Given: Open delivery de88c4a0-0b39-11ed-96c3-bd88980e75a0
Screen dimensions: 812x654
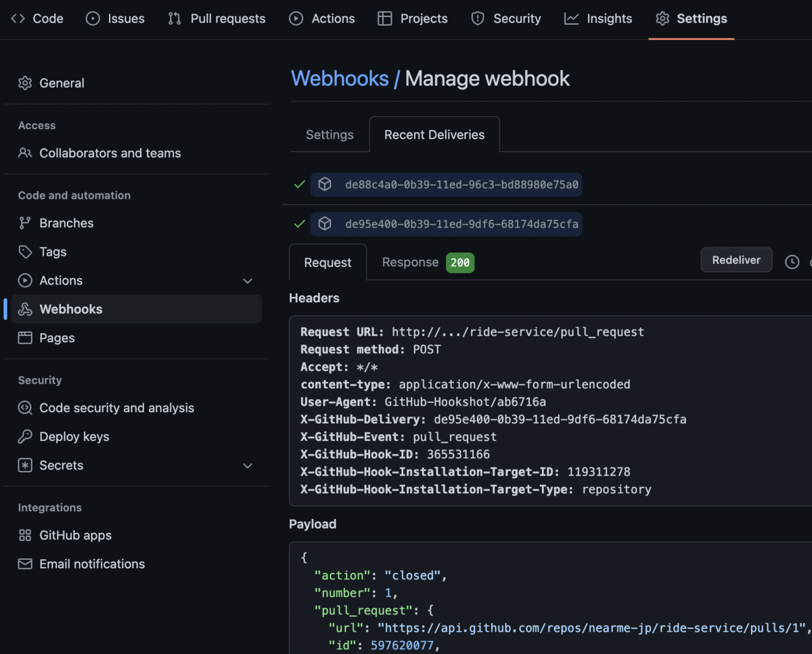Looking at the screenshot, I should tap(447, 185).
